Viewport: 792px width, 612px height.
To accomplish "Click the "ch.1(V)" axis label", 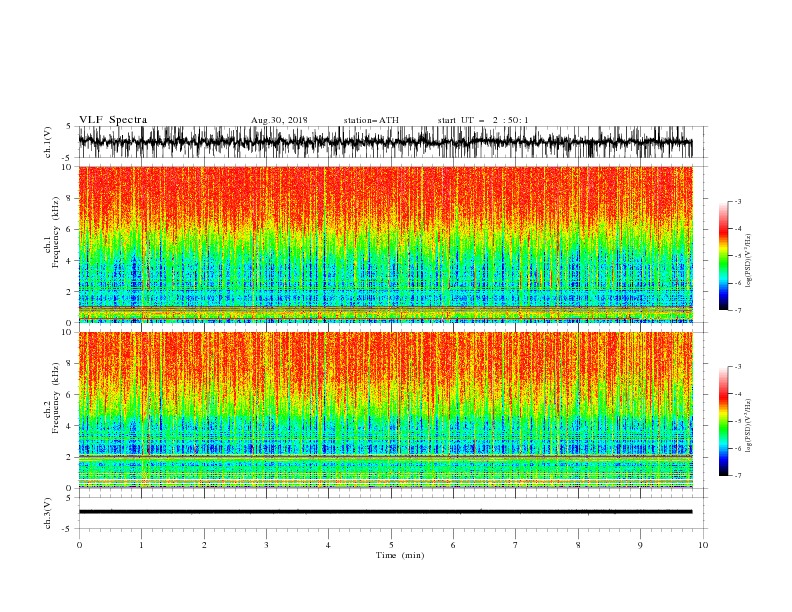I will tap(48, 142).
